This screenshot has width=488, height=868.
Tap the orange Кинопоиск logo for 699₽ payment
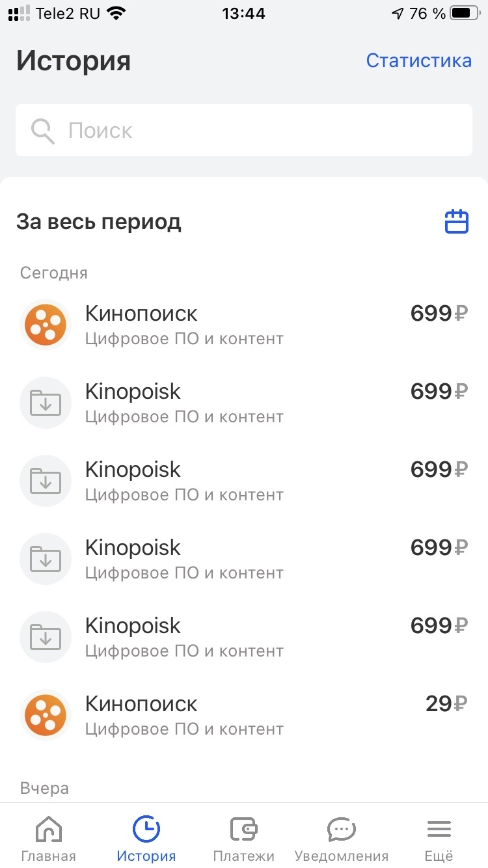click(46, 325)
